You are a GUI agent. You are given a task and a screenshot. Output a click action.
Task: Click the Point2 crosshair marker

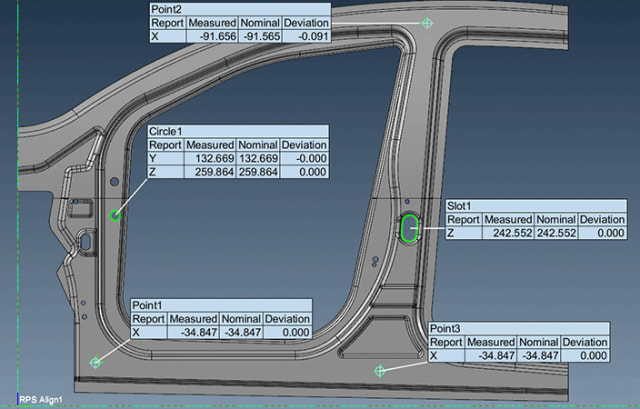428,21
